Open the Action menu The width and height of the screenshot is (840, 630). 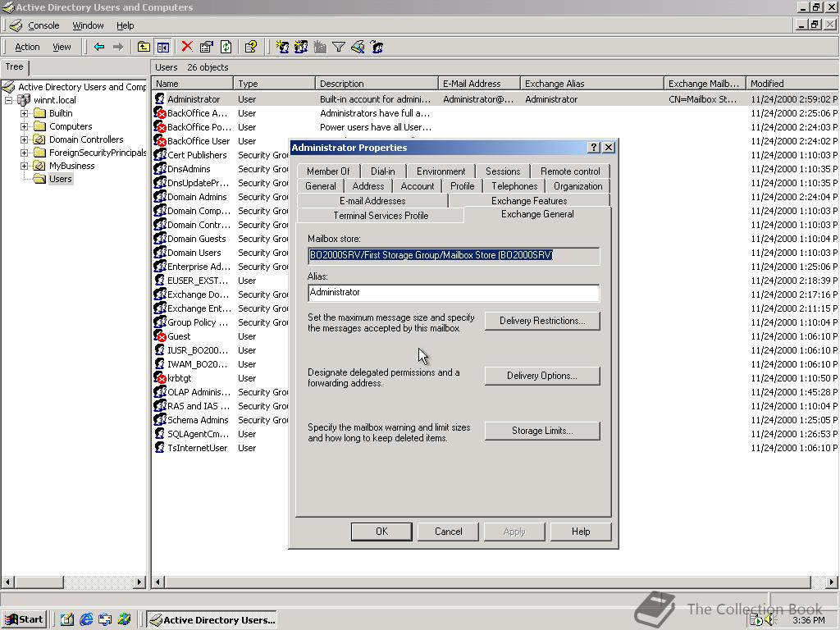[27, 47]
